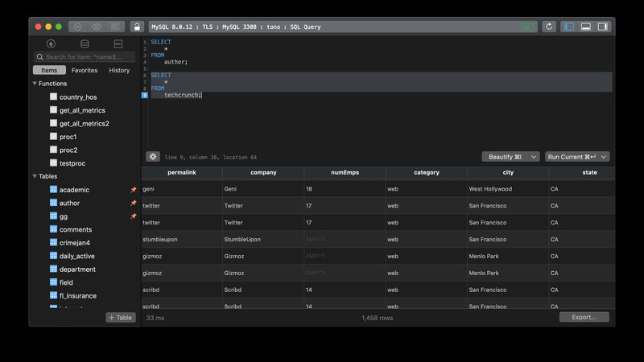This screenshot has height=362, width=644.
Task: Open the Run Current dropdown arrow
Action: click(x=604, y=157)
